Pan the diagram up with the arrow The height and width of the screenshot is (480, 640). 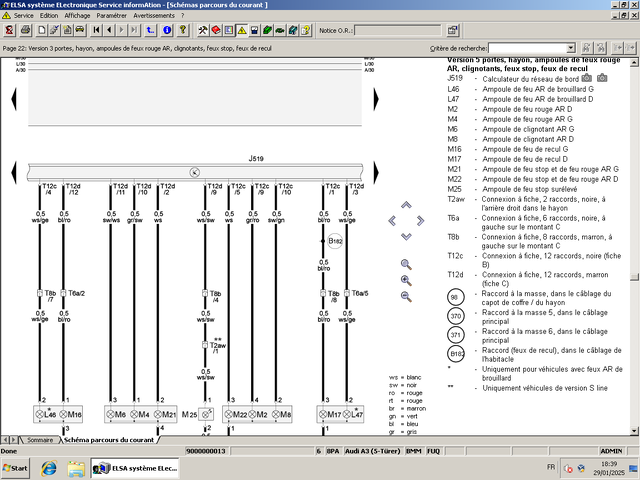406,205
